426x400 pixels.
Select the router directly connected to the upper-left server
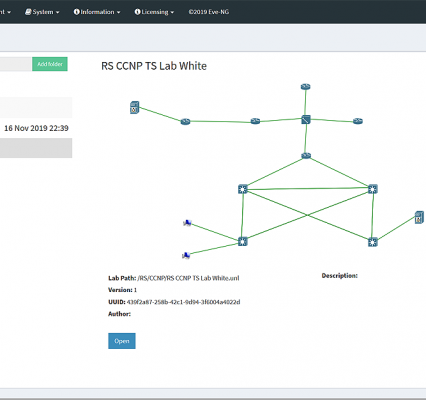click(185, 122)
